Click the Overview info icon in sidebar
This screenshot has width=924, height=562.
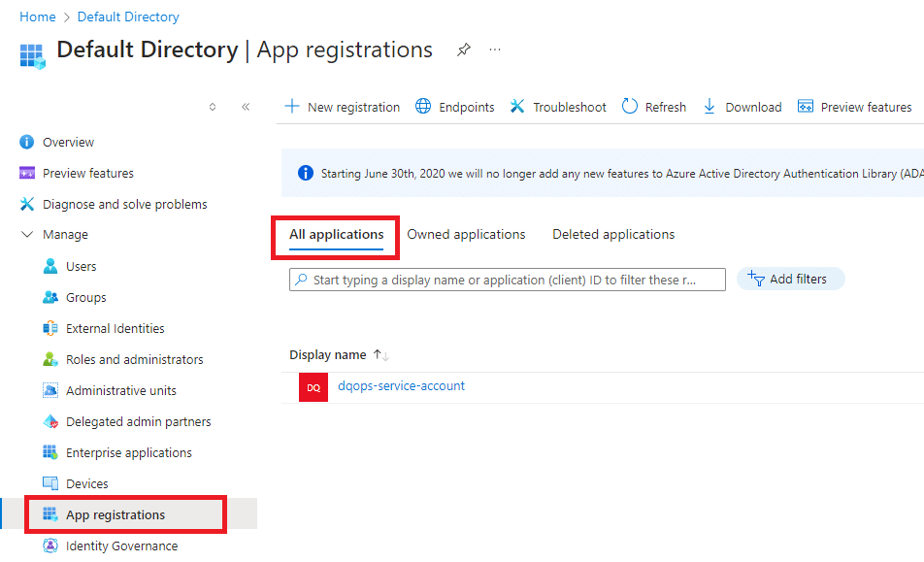click(26, 142)
